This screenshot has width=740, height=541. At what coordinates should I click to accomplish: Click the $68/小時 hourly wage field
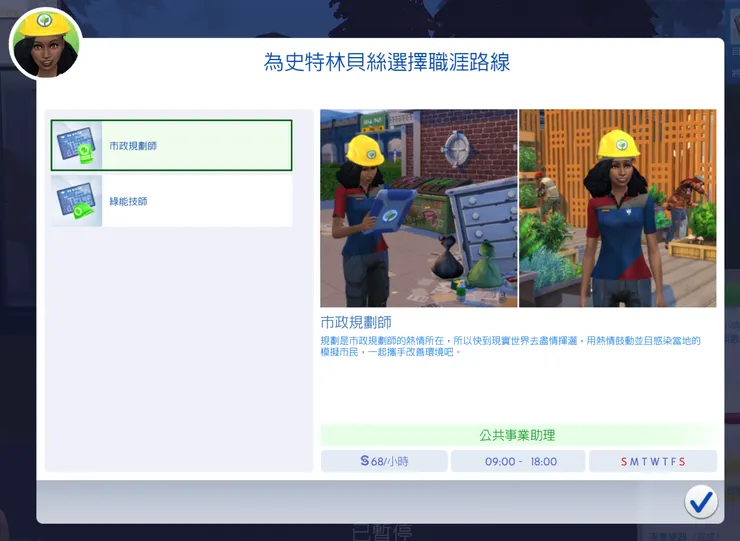pyautogui.click(x=384, y=461)
